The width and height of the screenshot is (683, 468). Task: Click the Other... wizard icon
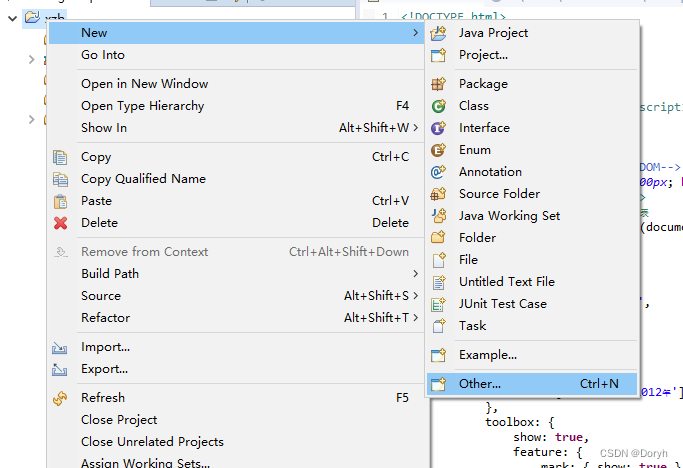[x=438, y=384]
